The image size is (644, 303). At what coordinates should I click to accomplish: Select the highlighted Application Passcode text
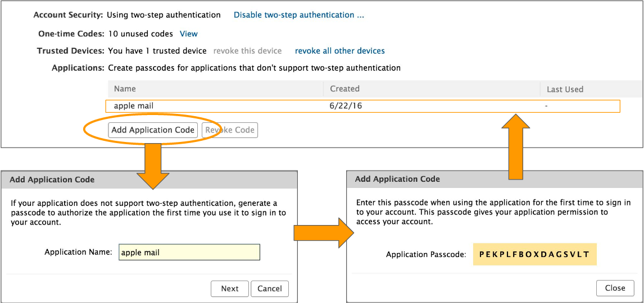(x=534, y=254)
